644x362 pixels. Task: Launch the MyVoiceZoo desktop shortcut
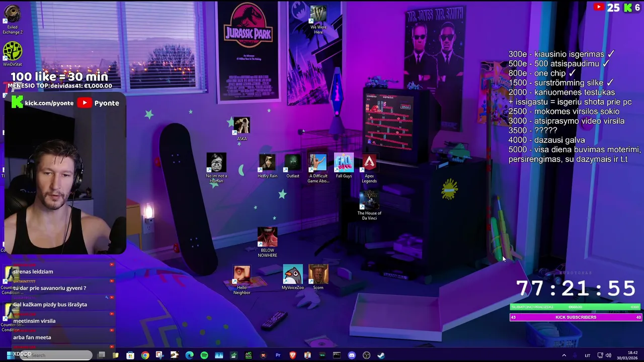point(293,278)
